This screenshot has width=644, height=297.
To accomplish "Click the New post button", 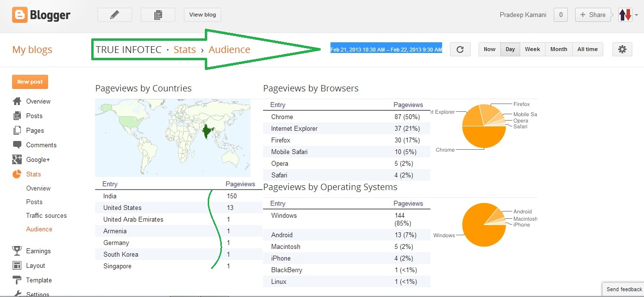I will (30, 82).
